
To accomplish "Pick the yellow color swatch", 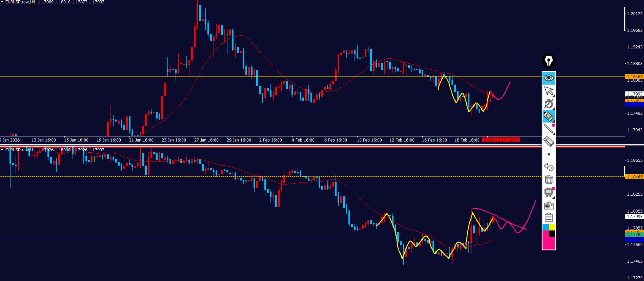I will [552, 227].
